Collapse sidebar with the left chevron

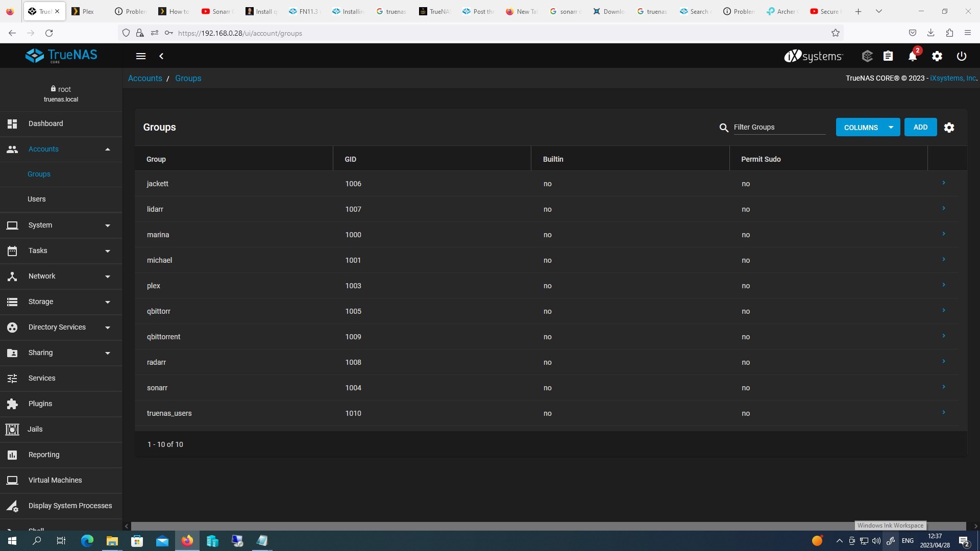(x=161, y=56)
